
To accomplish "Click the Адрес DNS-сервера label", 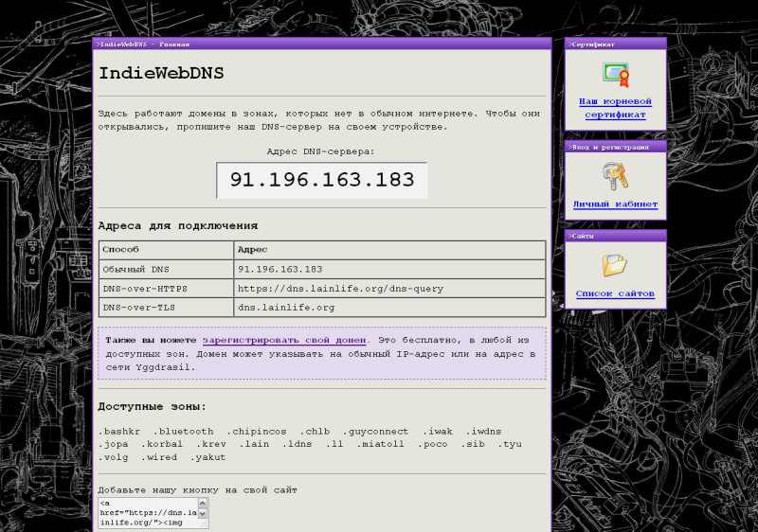I will pyautogui.click(x=320, y=151).
